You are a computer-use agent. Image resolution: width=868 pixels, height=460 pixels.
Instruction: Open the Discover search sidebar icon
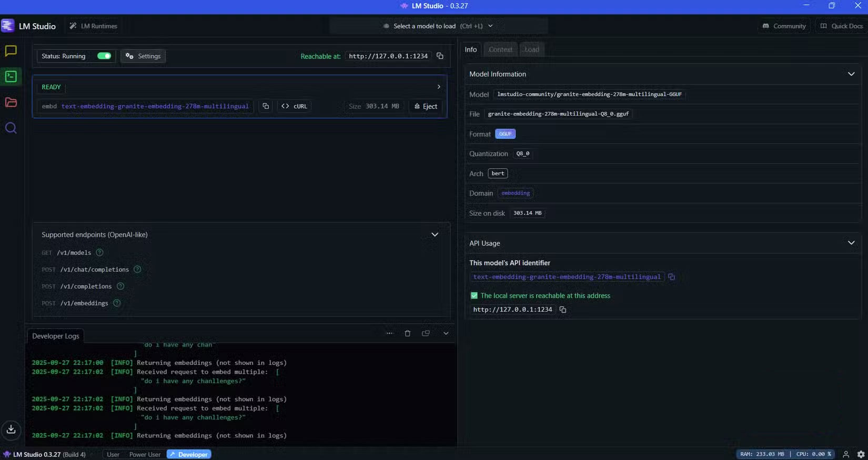pyautogui.click(x=11, y=128)
